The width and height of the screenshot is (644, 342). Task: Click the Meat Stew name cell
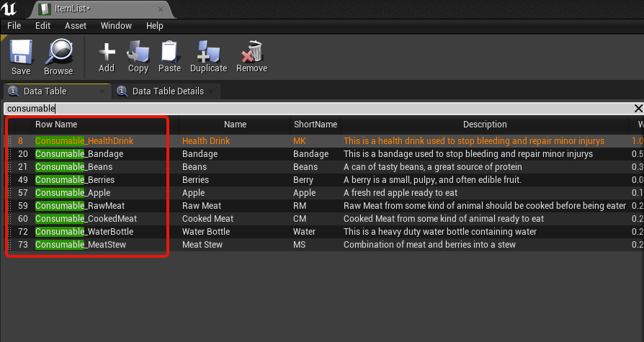[x=202, y=244]
